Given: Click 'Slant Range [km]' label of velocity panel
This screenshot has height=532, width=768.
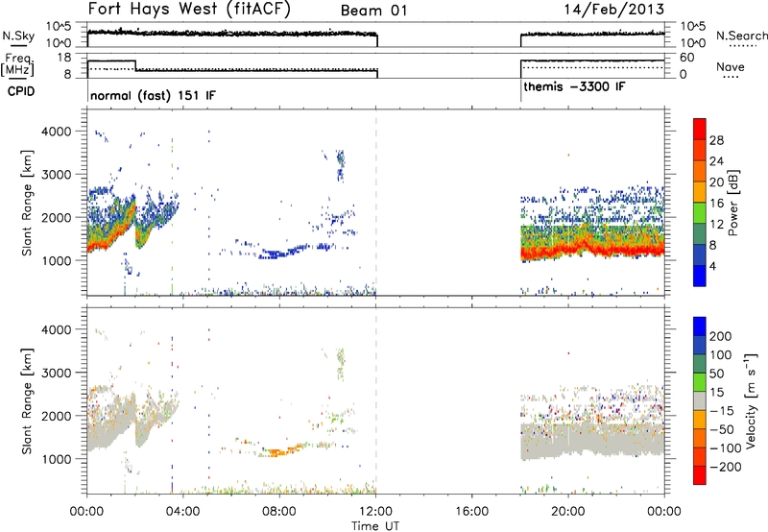Looking at the screenshot, I should (x=27, y=400).
